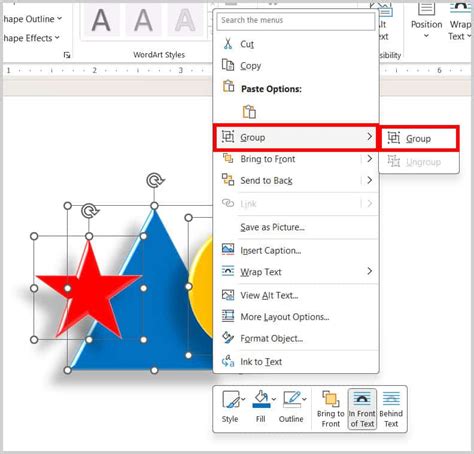
Task: Click the Send to Back icon
Action: tap(228, 180)
